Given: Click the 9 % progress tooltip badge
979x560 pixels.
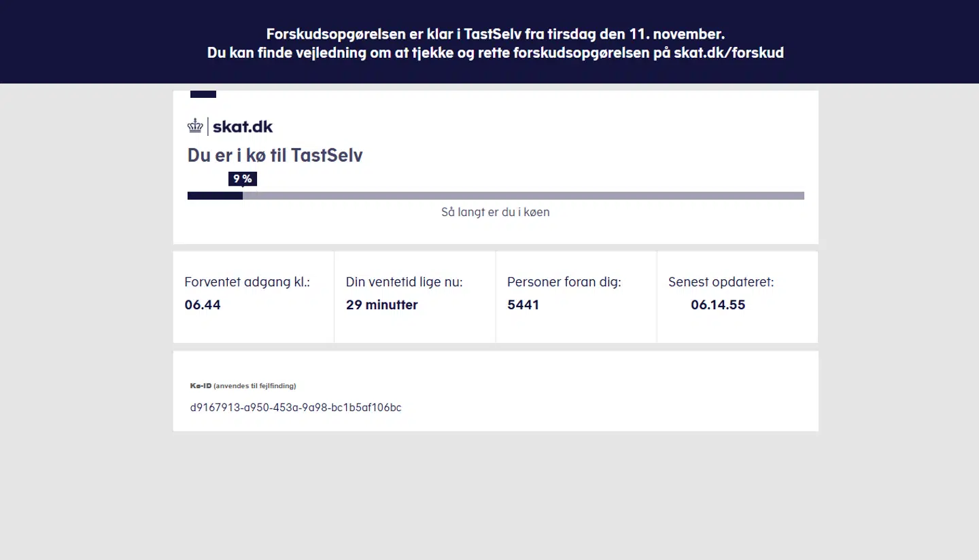Looking at the screenshot, I should [243, 179].
